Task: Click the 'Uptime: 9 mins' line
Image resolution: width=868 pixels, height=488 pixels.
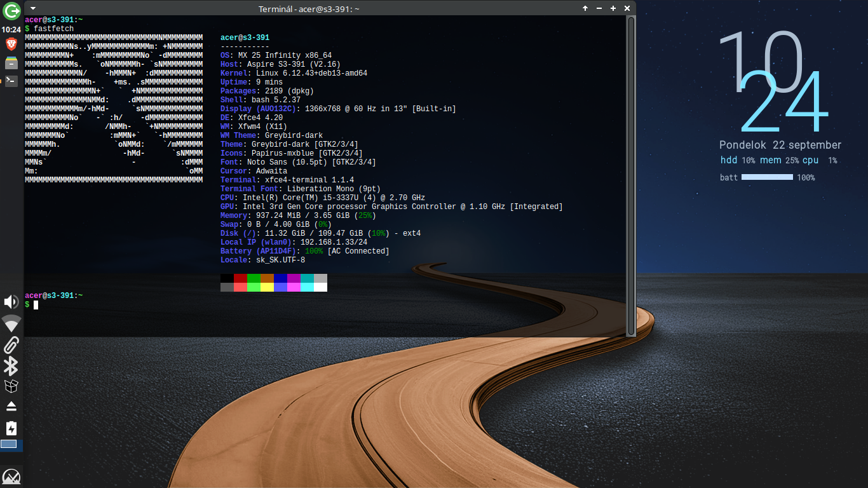Action: tap(252, 82)
